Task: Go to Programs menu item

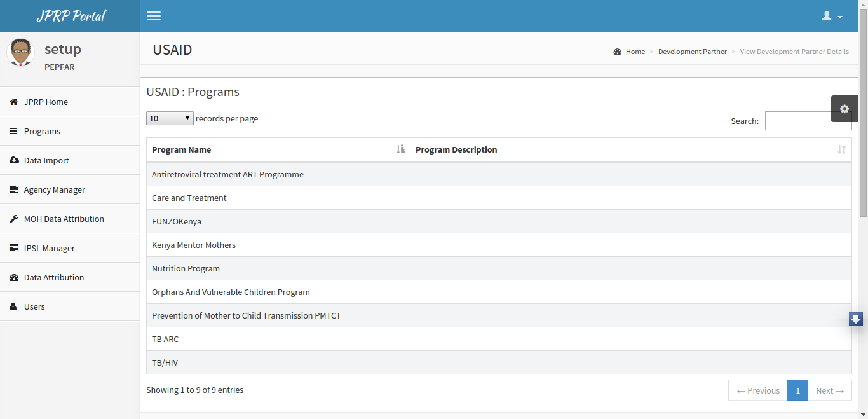Action: point(70,131)
